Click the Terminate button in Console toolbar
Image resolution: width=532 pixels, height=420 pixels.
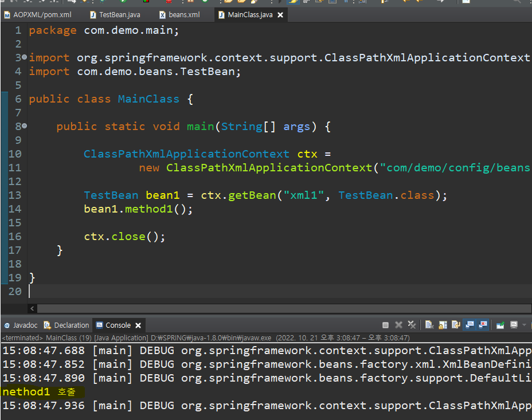pos(385,325)
